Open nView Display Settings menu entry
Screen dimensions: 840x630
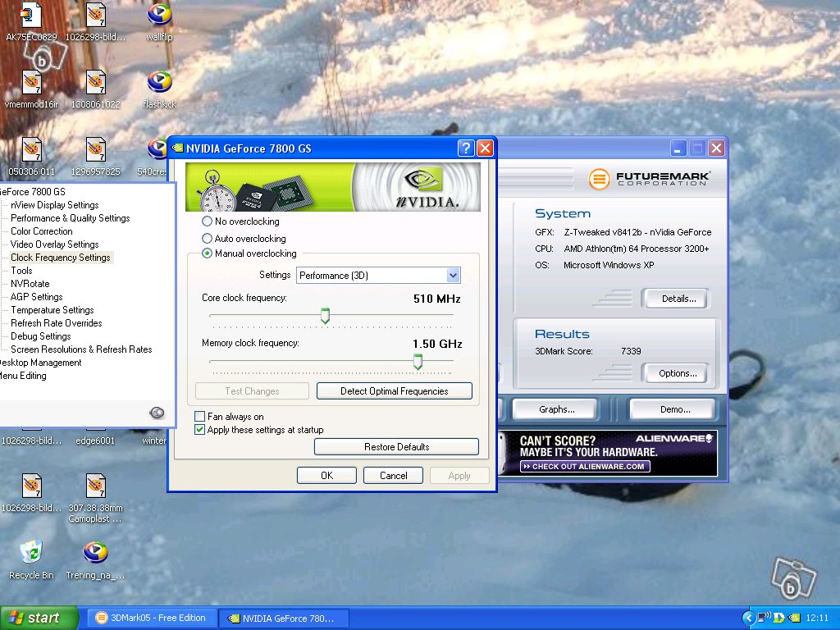coord(54,205)
